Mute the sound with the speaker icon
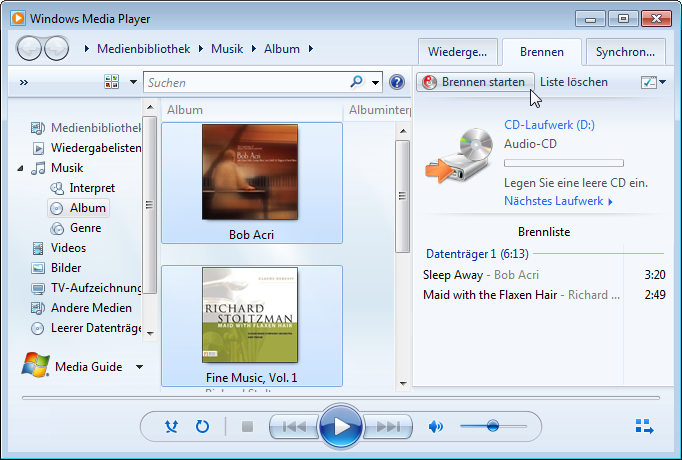The height and width of the screenshot is (460, 682). (x=435, y=427)
